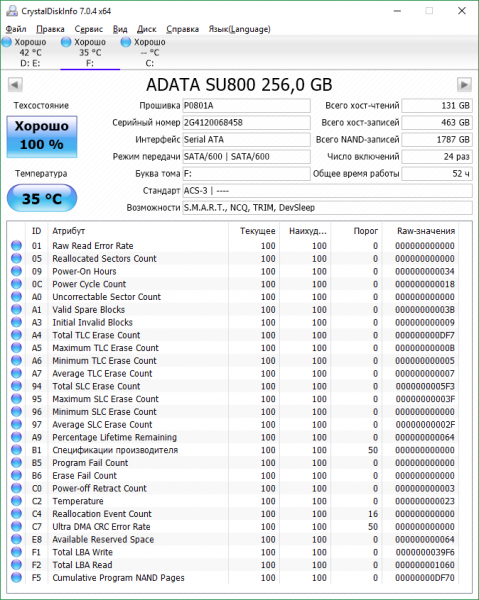Select the Спецификации производителя row
Viewport: 479px width, 600px height.
point(233,450)
